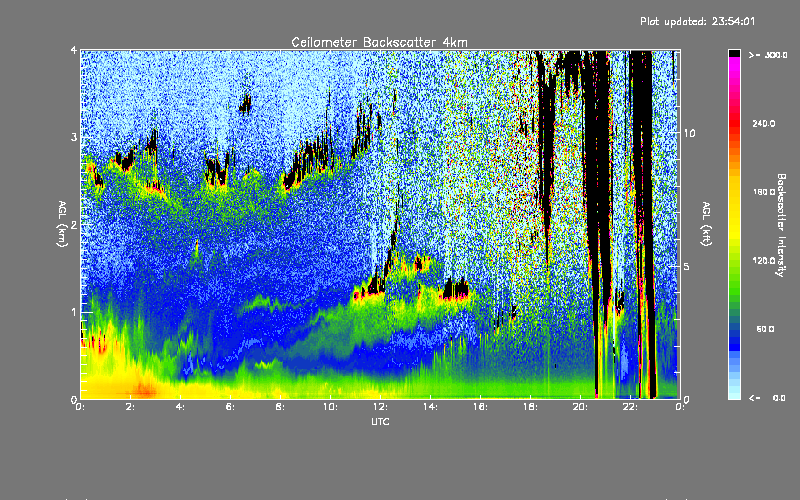
Task: Click the '1' tick on AGL km axis
Action: pyautogui.click(x=74, y=312)
